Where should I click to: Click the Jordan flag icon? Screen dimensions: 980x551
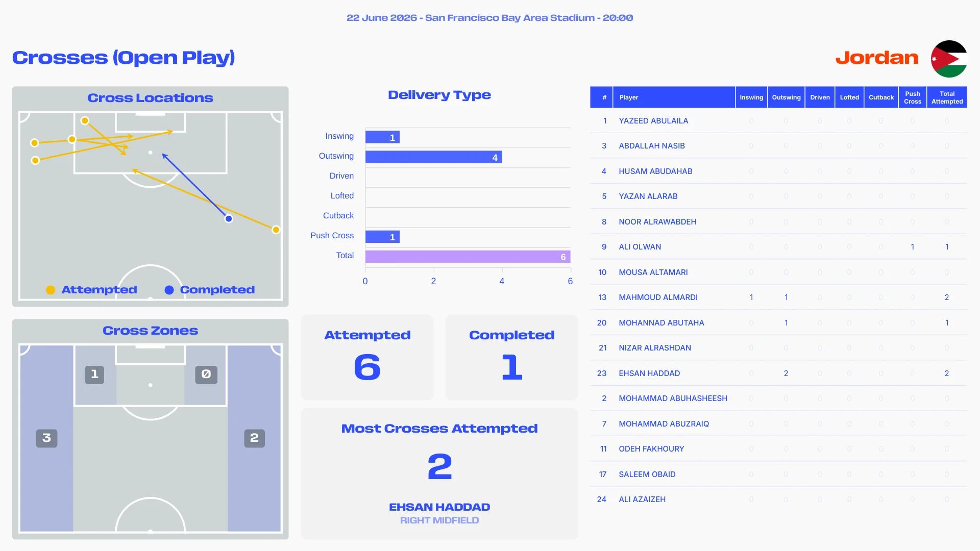tap(949, 59)
